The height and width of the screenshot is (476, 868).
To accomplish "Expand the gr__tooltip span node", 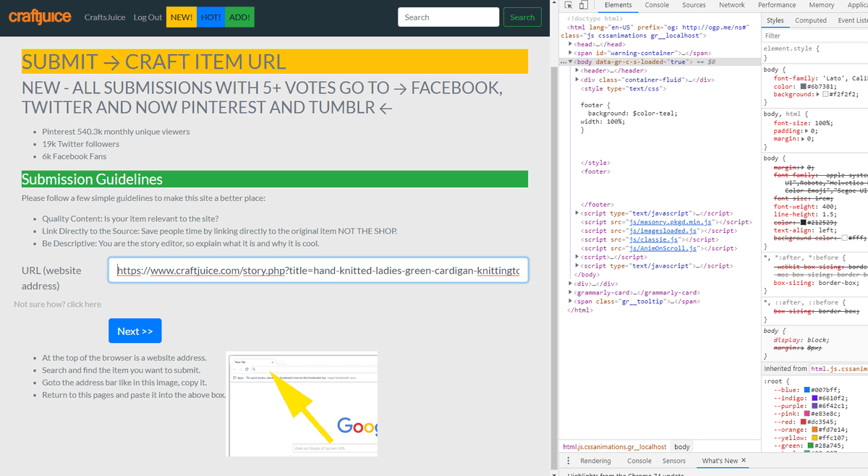I will (x=571, y=301).
